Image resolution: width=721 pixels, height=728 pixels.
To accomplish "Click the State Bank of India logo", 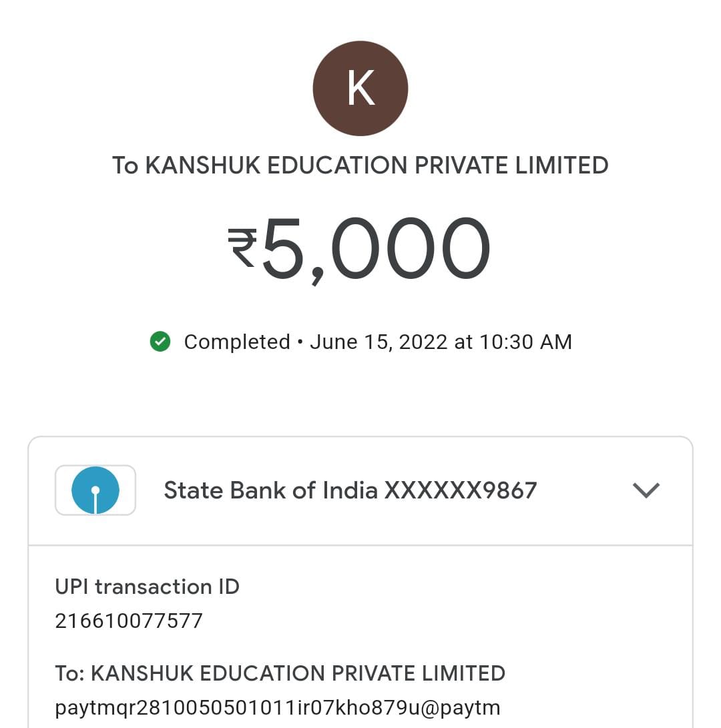I will pyautogui.click(x=95, y=490).
